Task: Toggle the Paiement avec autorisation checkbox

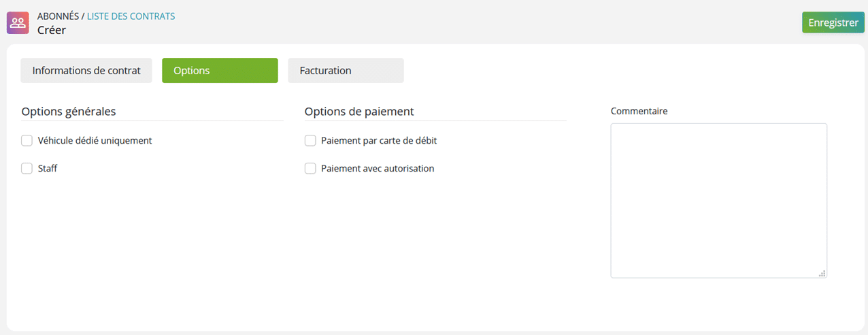Action: pos(310,168)
